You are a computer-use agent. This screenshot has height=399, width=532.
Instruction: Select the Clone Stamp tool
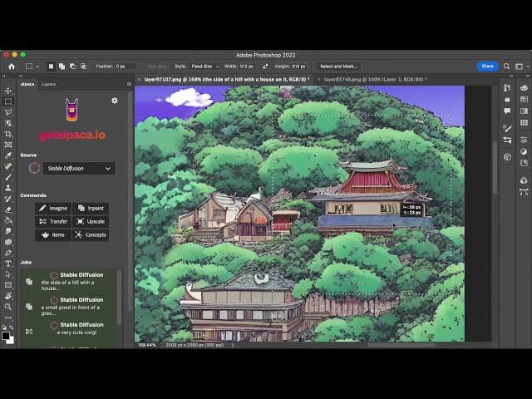tap(8, 188)
